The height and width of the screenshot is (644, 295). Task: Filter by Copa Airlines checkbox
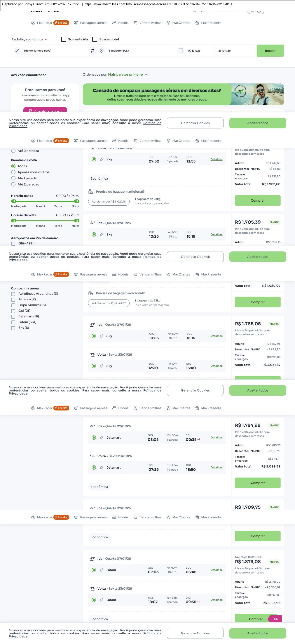(13, 305)
